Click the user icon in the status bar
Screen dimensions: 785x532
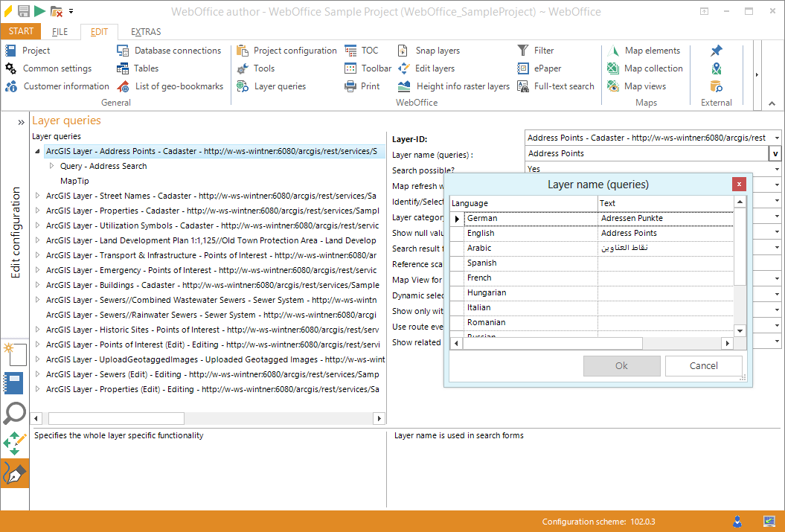(x=737, y=522)
